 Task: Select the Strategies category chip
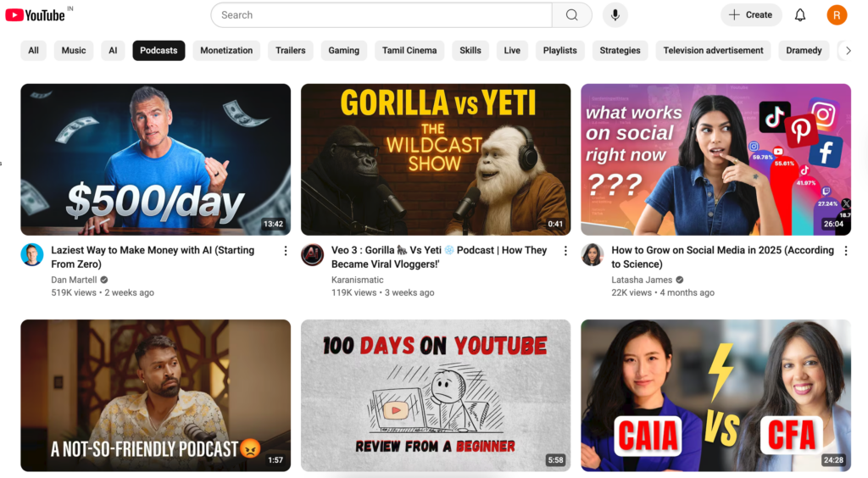tap(620, 50)
